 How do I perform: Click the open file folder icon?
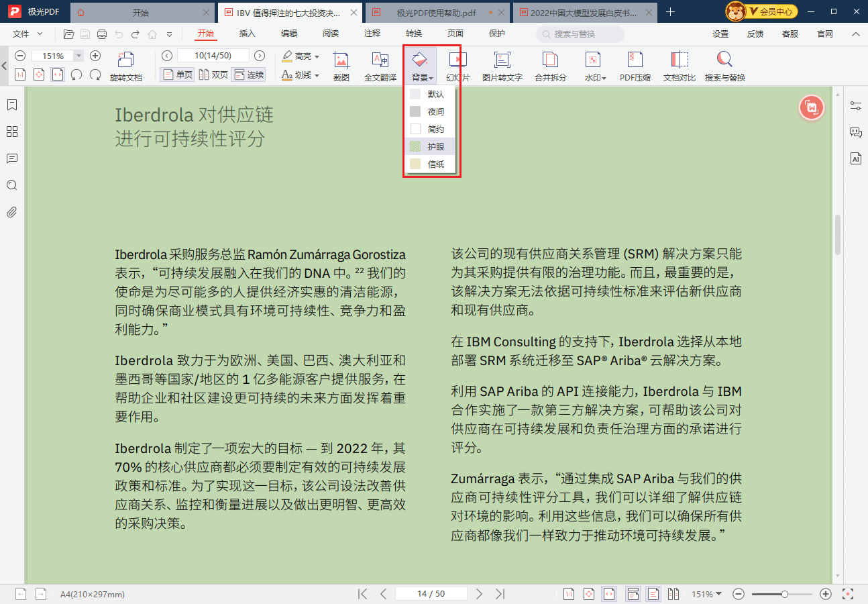click(x=68, y=34)
